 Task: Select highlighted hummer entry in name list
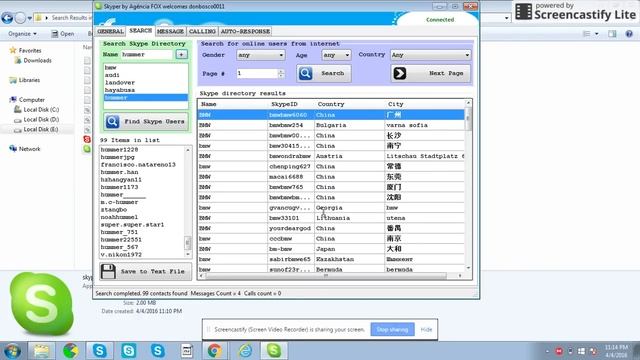tap(146, 98)
